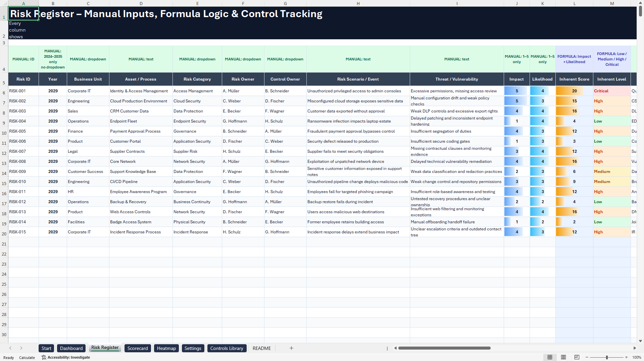Open Accessibility: Investigate status item
644x361 pixels.
(x=66, y=357)
